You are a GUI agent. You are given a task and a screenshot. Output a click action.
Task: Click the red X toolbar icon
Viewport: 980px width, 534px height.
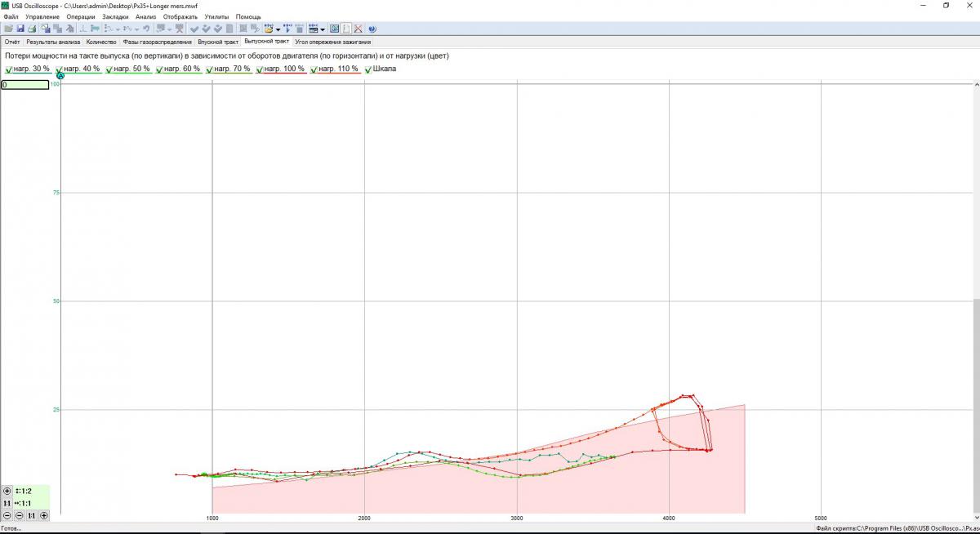tap(358, 29)
